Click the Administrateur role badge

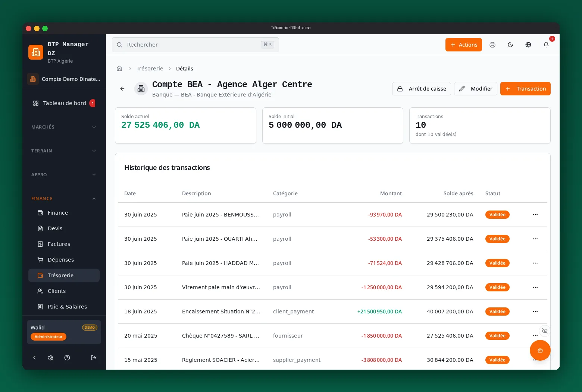point(48,336)
